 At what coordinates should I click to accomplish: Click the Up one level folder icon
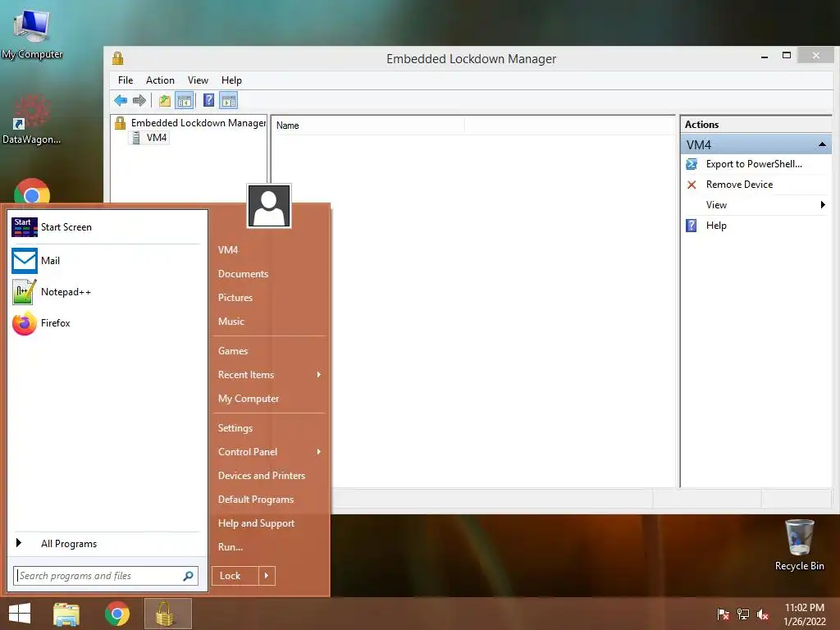click(x=164, y=100)
